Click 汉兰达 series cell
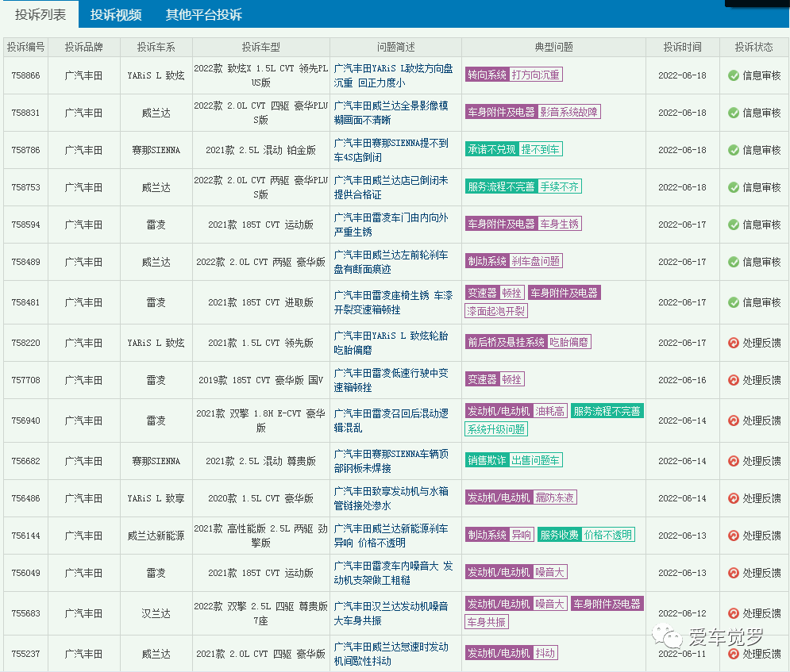The image size is (790, 672). click(x=156, y=613)
